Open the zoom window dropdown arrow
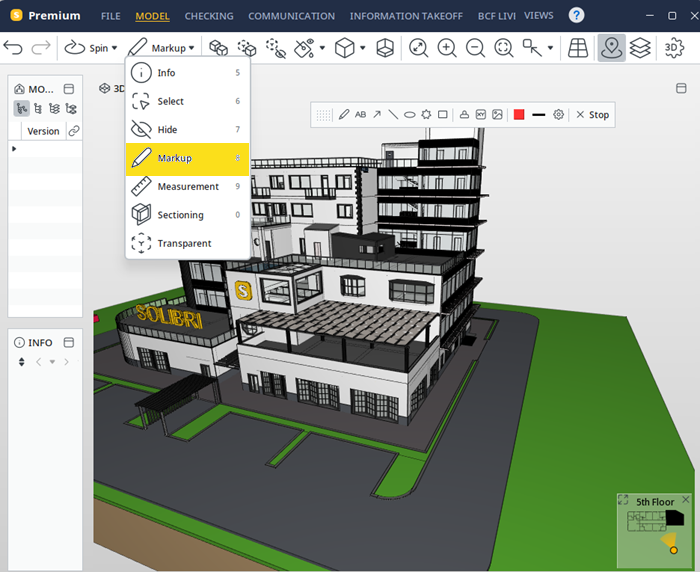700x572 pixels. [550, 48]
